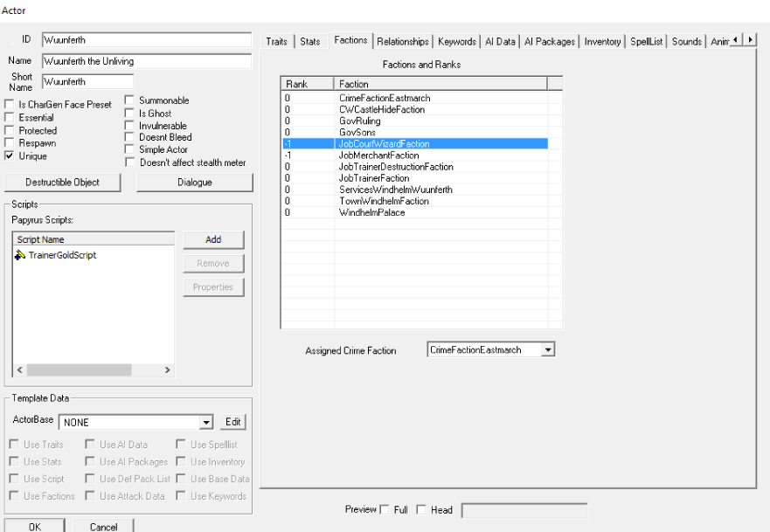Screen dimensions: 770x532
Task: Click the Name field with Wuunferth the Unliving
Action: (x=147, y=61)
